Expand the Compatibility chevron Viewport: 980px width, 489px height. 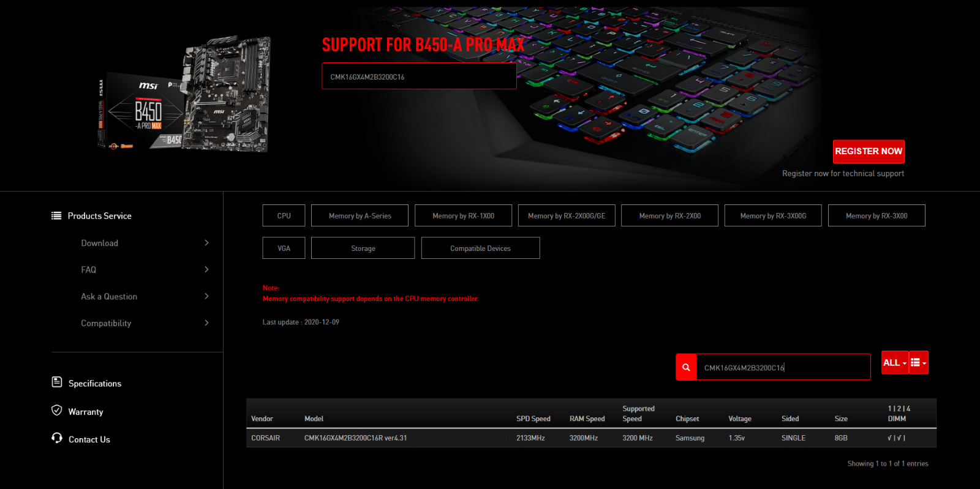[206, 323]
